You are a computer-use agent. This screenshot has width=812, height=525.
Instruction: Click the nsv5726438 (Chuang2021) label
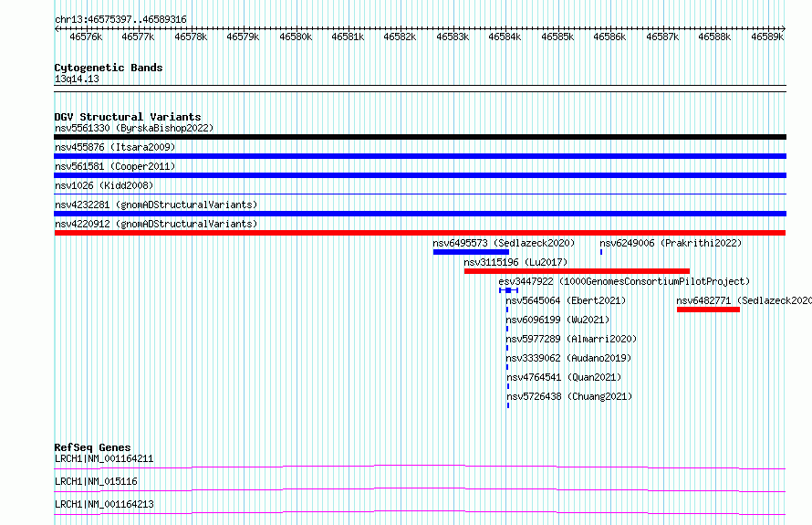click(569, 396)
